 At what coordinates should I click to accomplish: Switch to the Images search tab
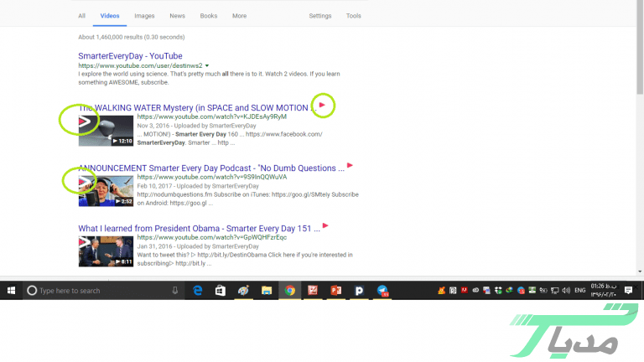(x=144, y=16)
